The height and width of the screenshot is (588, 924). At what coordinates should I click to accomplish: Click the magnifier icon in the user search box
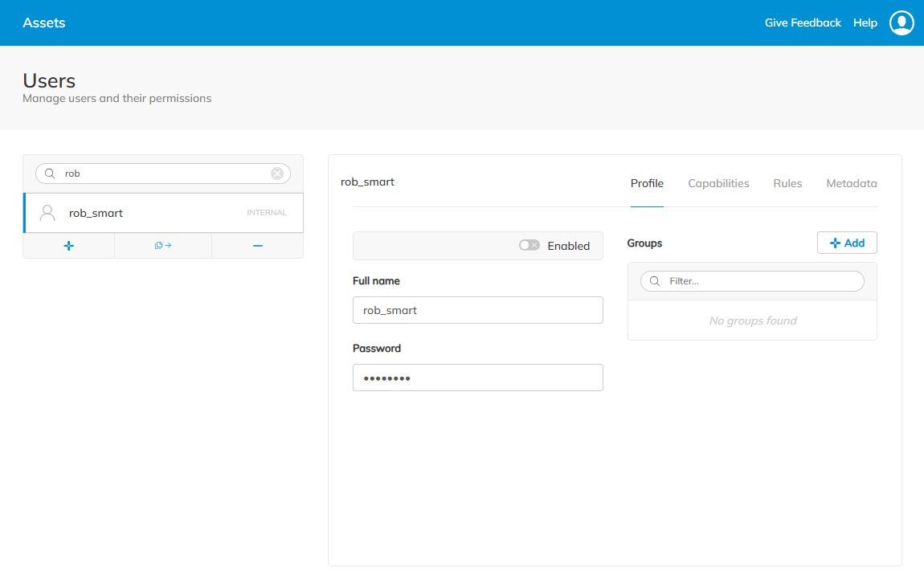(x=48, y=173)
